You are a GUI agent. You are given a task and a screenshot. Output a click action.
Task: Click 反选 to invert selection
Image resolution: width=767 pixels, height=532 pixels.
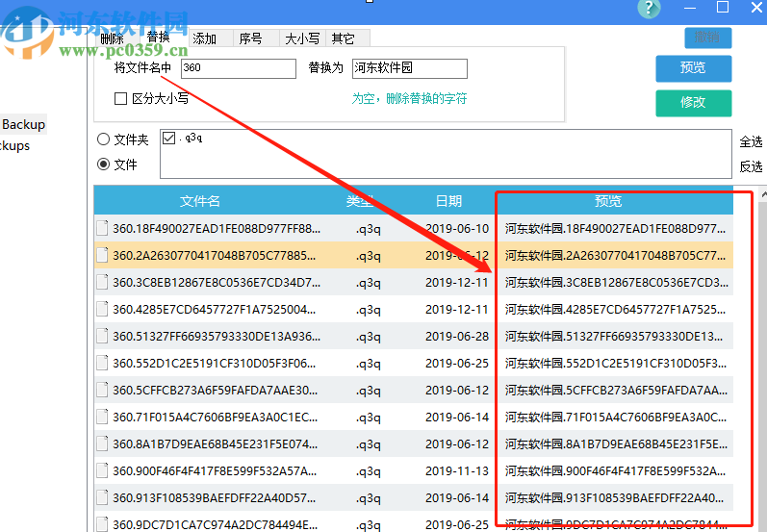coord(751,166)
